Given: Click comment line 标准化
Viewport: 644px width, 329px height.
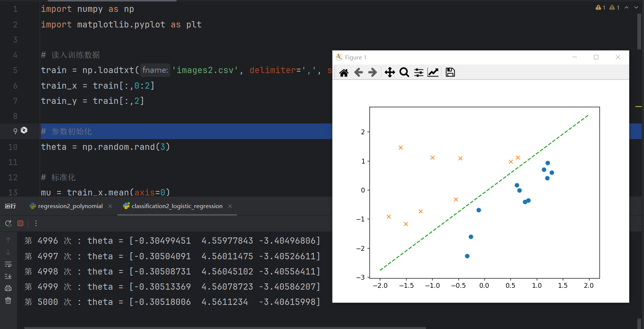Looking at the screenshot, I should (58, 177).
